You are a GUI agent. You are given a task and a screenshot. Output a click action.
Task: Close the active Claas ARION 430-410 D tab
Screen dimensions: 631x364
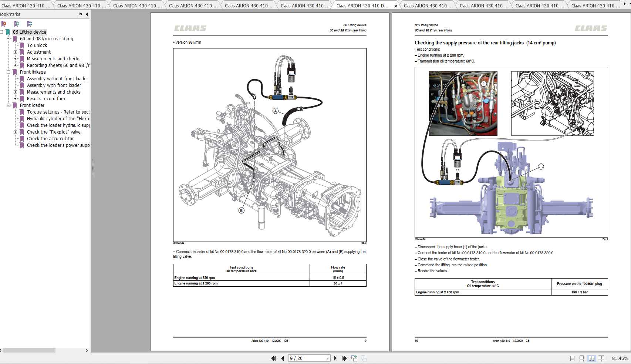click(395, 6)
